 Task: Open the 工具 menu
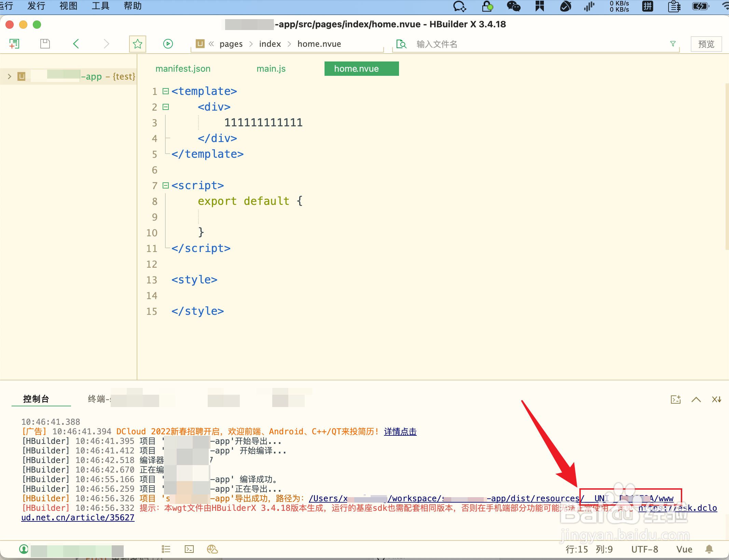[100, 6]
